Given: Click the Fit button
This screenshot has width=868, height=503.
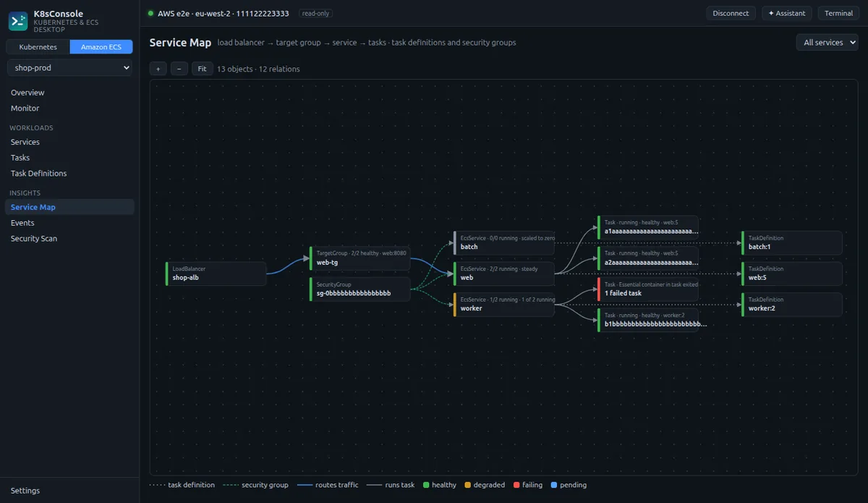Looking at the screenshot, I should click(x=202, y=69).
